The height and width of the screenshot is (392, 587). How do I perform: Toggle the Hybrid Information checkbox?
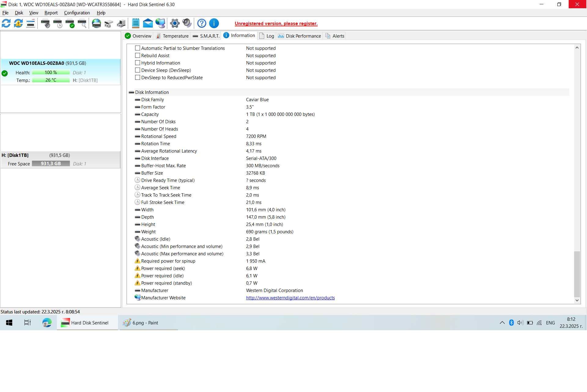tap(138, 63)
